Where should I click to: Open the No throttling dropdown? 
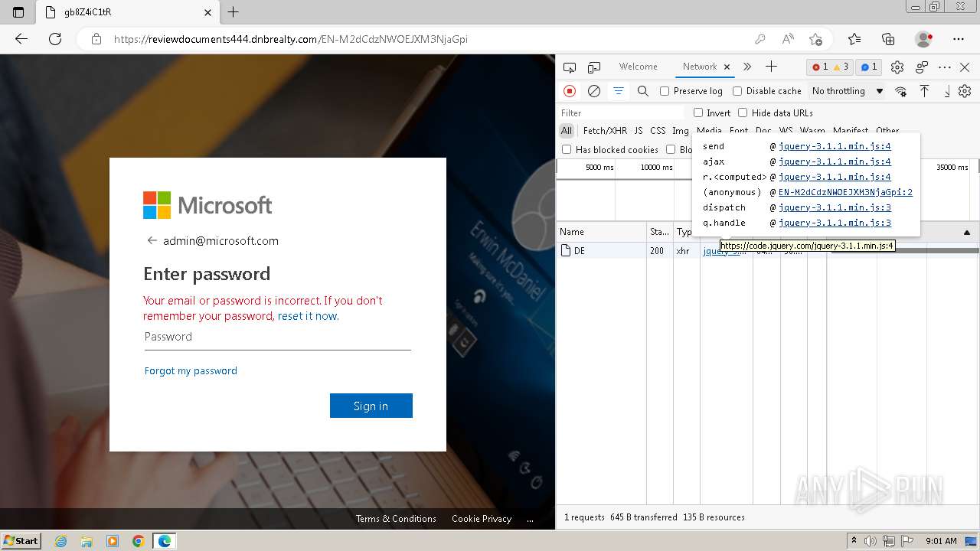click(848, 91)
